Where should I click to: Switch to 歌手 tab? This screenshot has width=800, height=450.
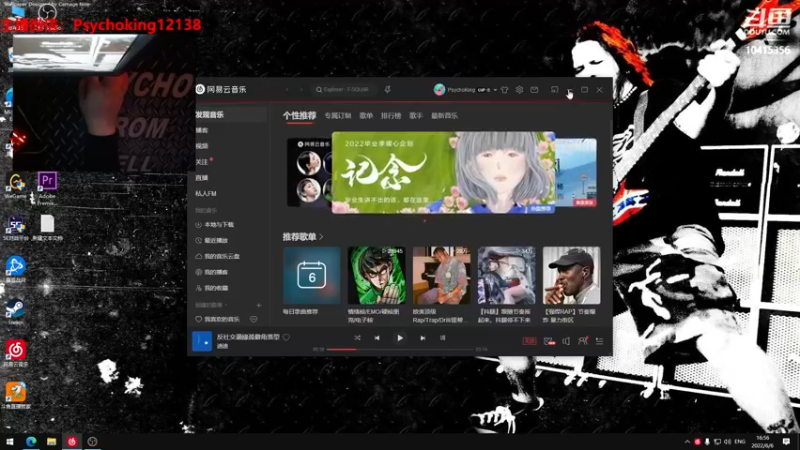(416, 116)
